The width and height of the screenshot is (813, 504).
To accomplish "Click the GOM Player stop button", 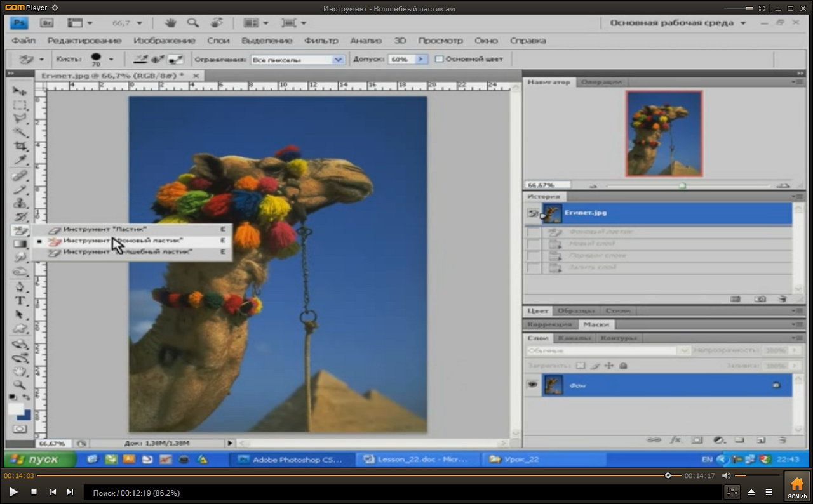I will (34, 492).
